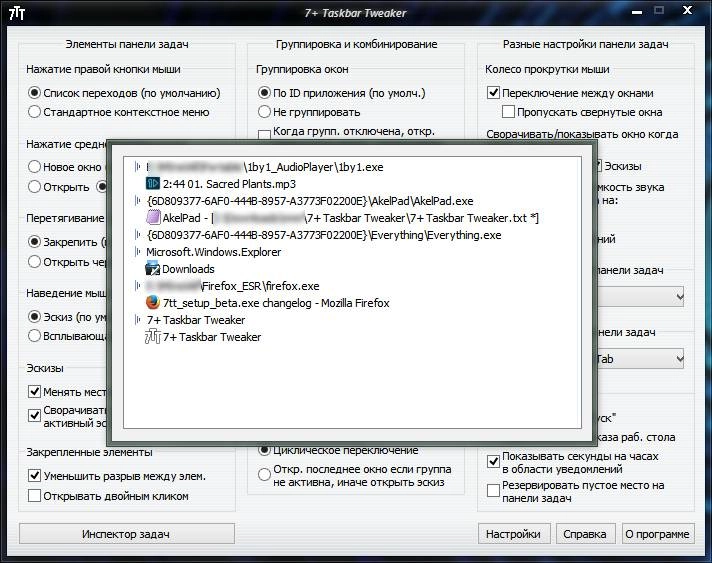712x563 pixels.
Task: Toggle Сворачивать активный эскиз checkbox
Action: [x=35, y=415]
